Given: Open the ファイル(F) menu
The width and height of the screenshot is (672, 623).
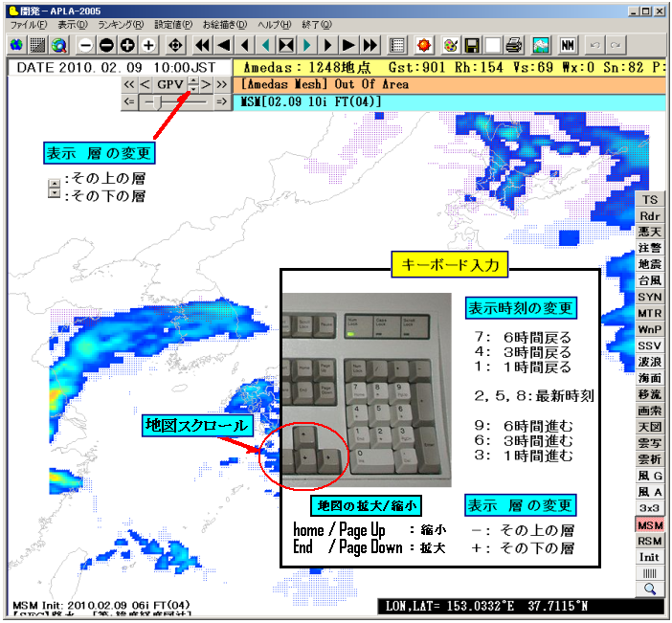Looking at the screenshot, I should [x=28, y=25].
